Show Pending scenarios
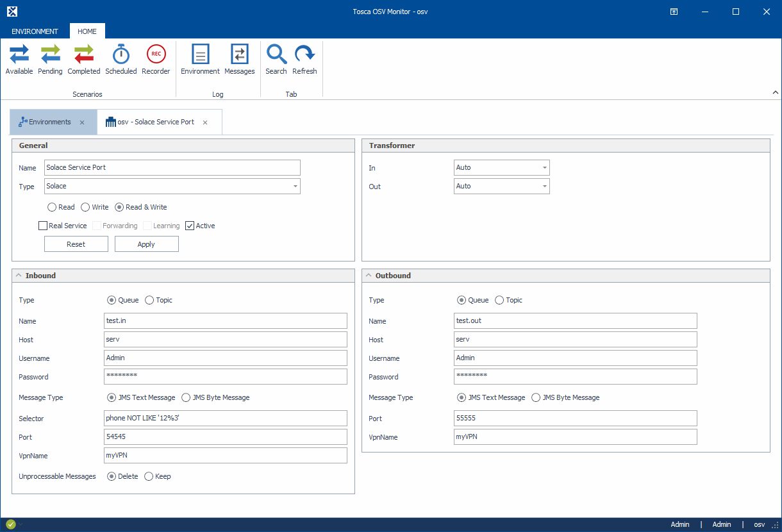782x532 pixels. [50, 60]
